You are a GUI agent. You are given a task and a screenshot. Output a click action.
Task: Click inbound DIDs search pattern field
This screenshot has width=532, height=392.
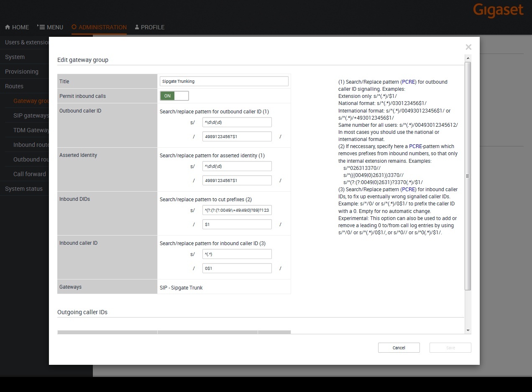pos(237,210)
